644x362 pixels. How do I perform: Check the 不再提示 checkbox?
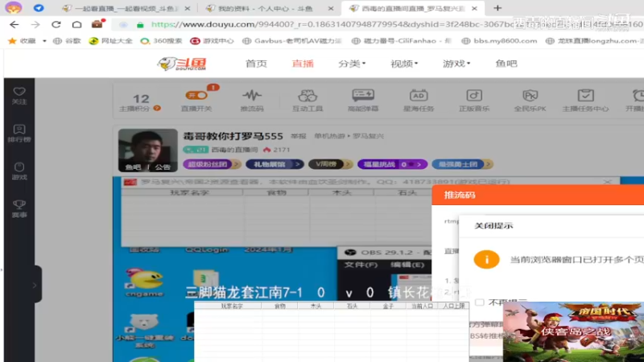[479, 302]
